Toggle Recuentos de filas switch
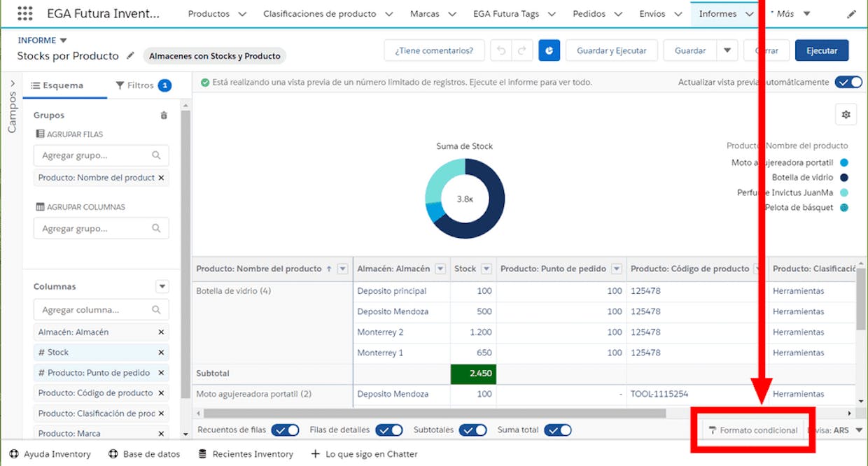This screenshot has height=466, width=868. pos(285,430)
